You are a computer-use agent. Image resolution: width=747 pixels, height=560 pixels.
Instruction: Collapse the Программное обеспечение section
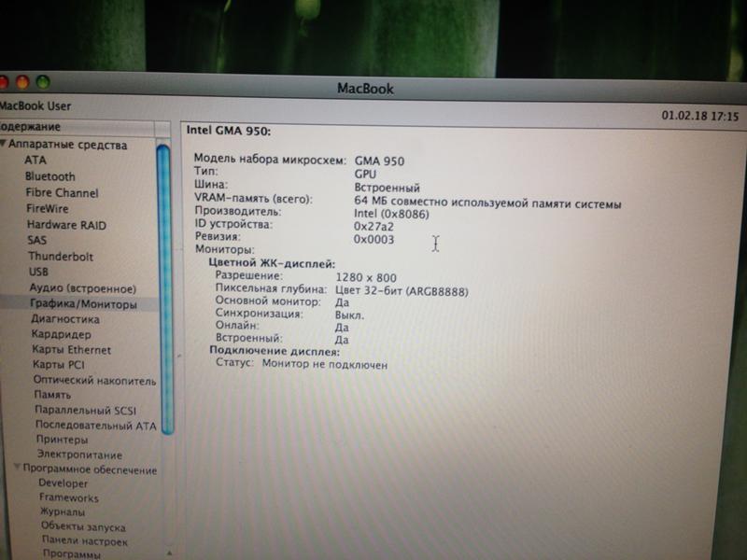click(17, 468)
